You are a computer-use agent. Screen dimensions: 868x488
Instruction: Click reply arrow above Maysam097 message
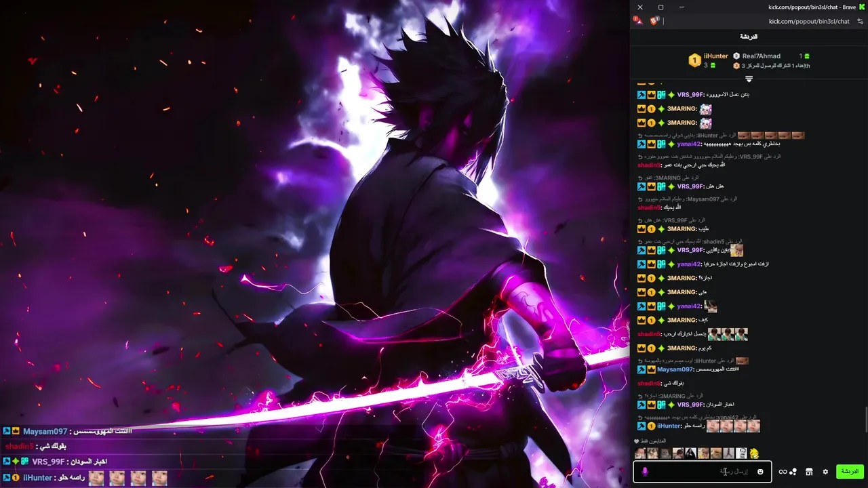pos(640,361)
